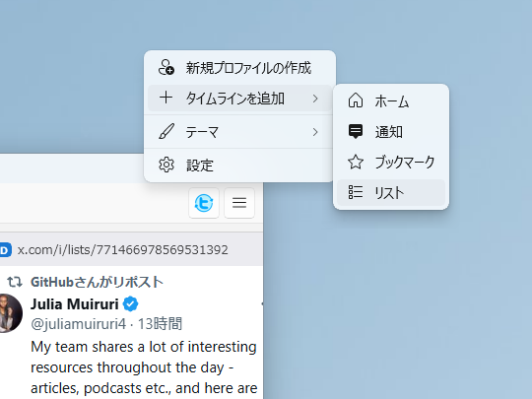Viewport: 532px width, 399px height.
Task: Click the house icon beside ホーム
Action: tap(356, 100)
